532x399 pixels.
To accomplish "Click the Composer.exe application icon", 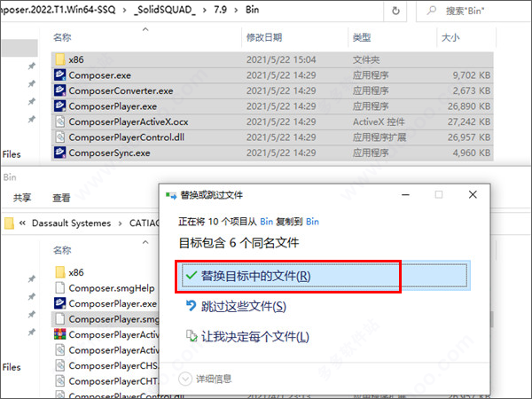I will point(60,75).
